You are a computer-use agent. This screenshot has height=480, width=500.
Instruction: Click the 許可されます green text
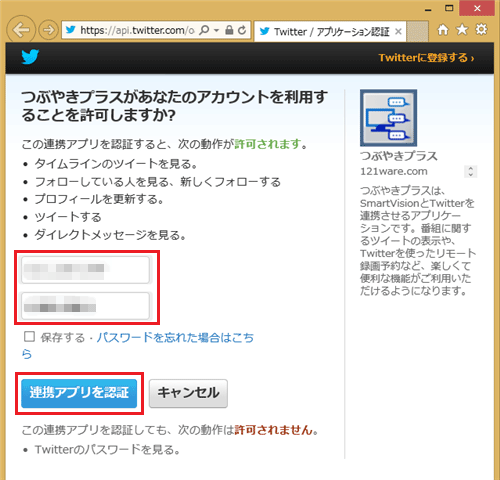(x=268, y=144)
